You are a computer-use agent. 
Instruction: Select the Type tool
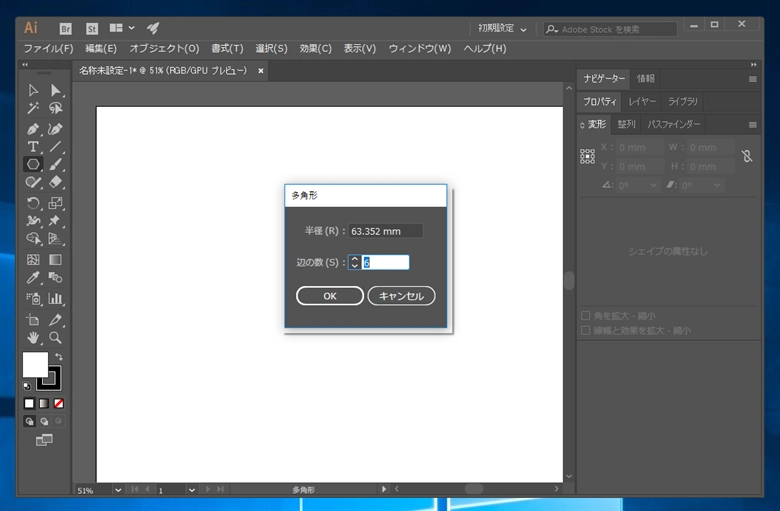33,146
